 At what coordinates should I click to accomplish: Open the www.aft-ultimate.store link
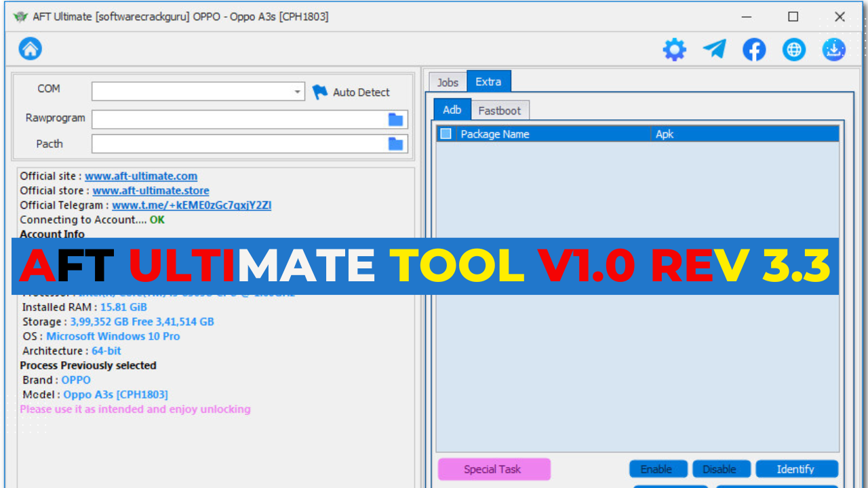coord(151,191)
